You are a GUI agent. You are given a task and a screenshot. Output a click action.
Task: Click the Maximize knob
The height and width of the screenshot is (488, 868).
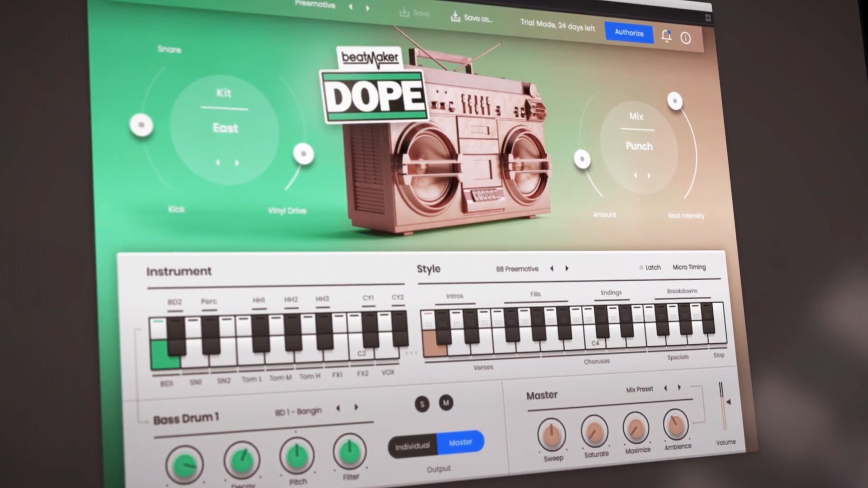tap(636, 427)
